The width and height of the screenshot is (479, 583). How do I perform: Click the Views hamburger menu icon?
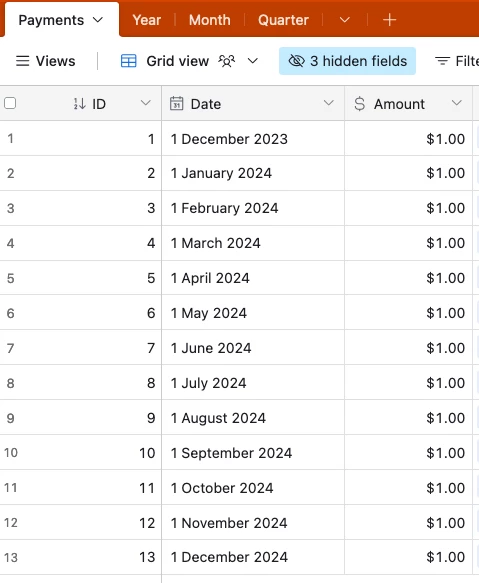pyautogui.click(x=22, y=61)
